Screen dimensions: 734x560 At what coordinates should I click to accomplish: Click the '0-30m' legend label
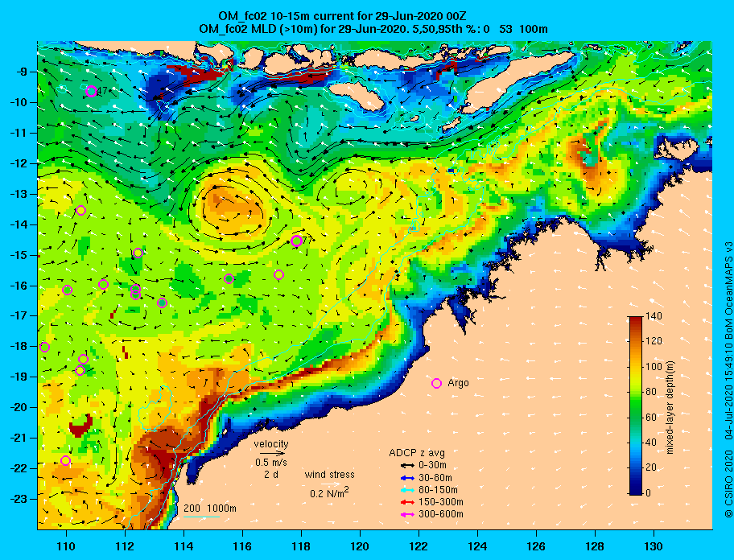click(432, 465)
